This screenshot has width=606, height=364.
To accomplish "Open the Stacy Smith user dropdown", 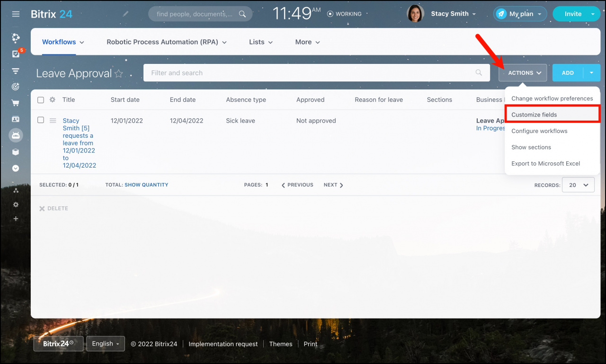I will (x=453, y=14).
